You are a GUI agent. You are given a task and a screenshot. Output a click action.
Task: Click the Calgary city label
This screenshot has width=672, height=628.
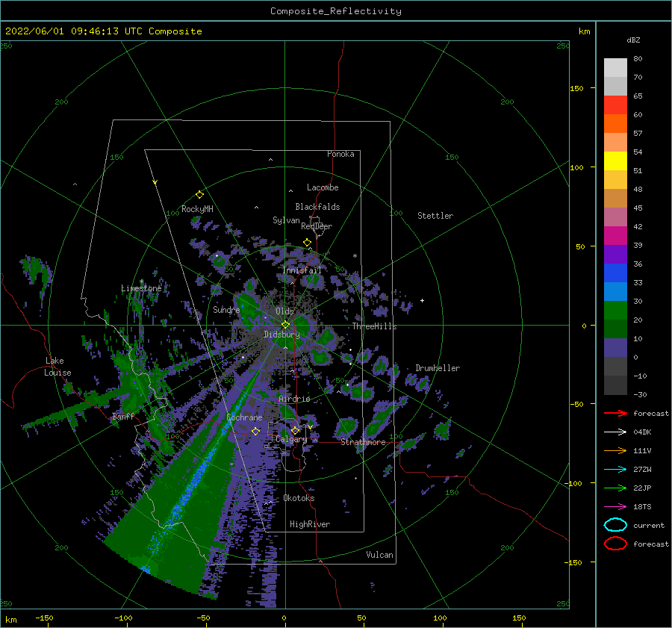click(291, 439)
